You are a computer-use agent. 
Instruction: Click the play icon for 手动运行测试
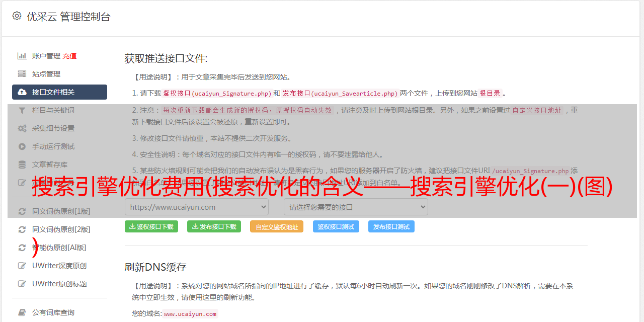22,146
